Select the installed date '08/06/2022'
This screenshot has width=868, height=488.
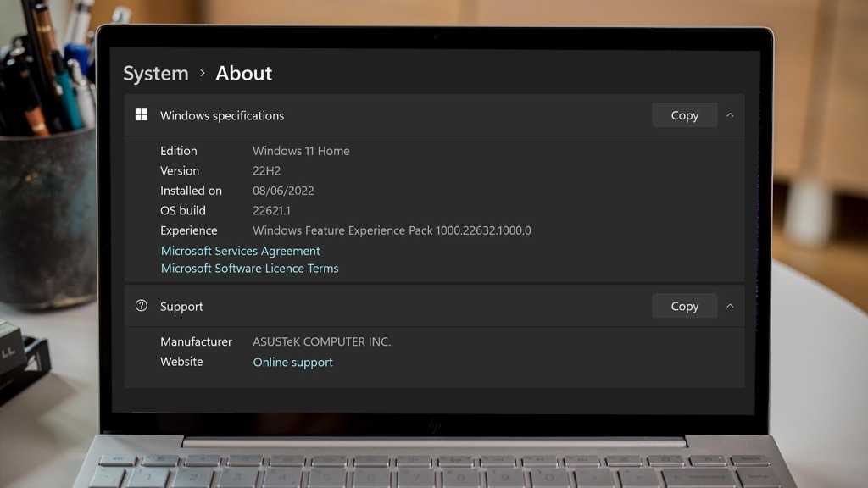pos(283,191)
